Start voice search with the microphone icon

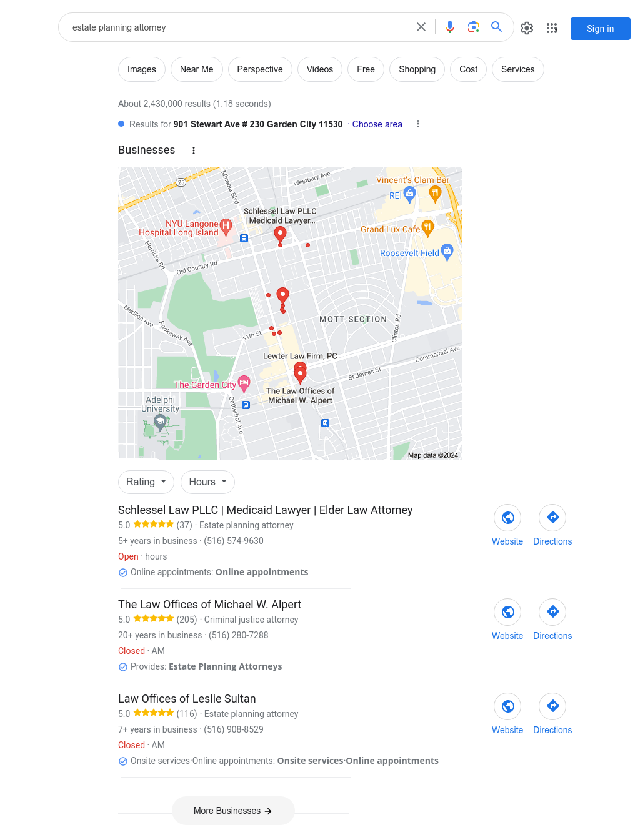(450, 27)
